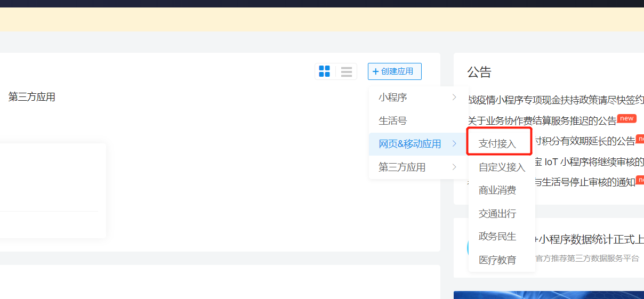Screen dimensions: 644x299
Task: Expand the 小程序 submenu arrow
Action: click(454, 97)
